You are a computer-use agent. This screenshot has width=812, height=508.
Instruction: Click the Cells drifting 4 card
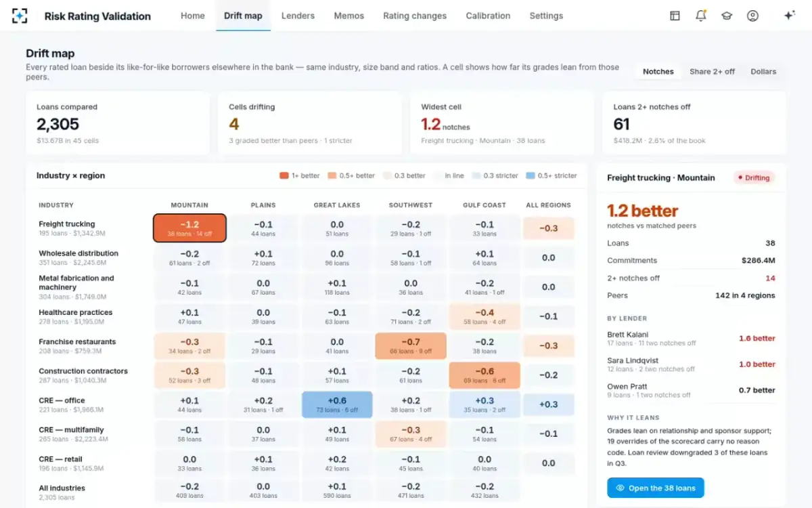[x=310, y=124]
